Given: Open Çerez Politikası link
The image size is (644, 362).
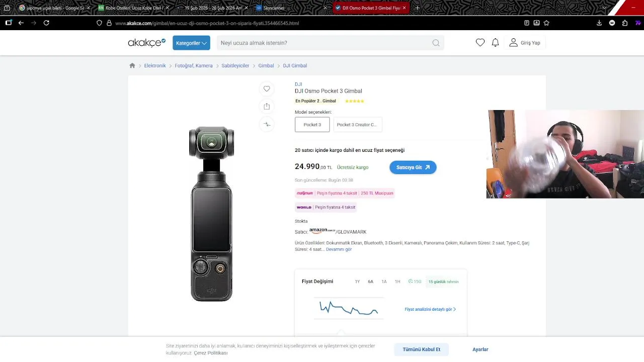Looking at the screenshot, I should click(x=211, y=353).
